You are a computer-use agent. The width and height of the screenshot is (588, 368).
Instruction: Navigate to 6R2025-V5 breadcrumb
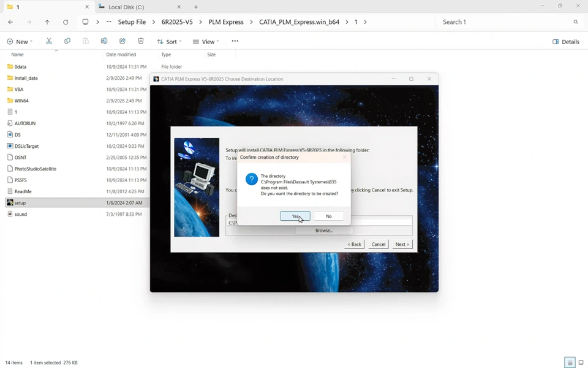pyautogui.click(x=177, y=22)
